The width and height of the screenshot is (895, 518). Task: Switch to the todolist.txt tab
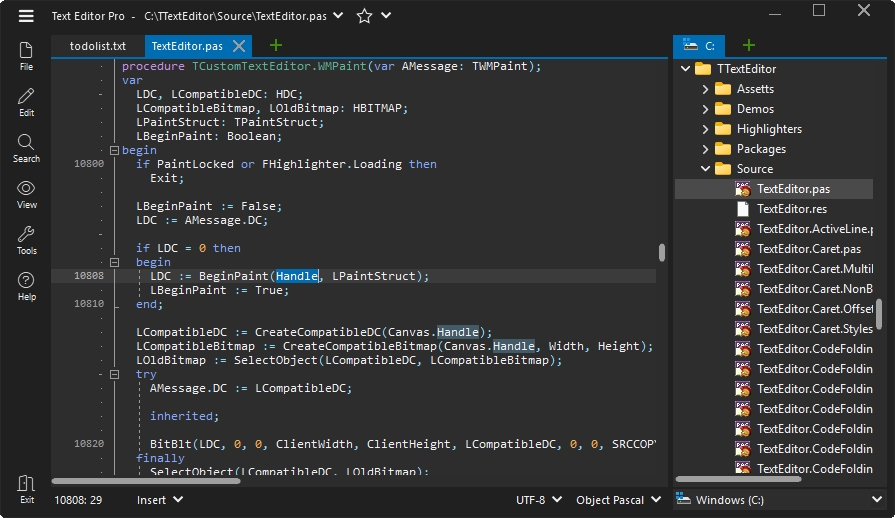click(x=98, y=46)
